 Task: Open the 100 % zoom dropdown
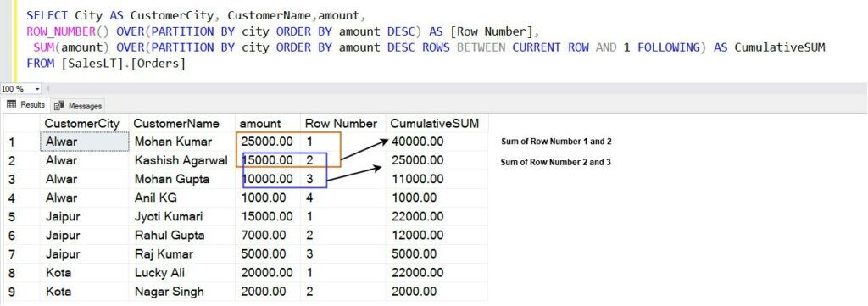pos(37,88)
